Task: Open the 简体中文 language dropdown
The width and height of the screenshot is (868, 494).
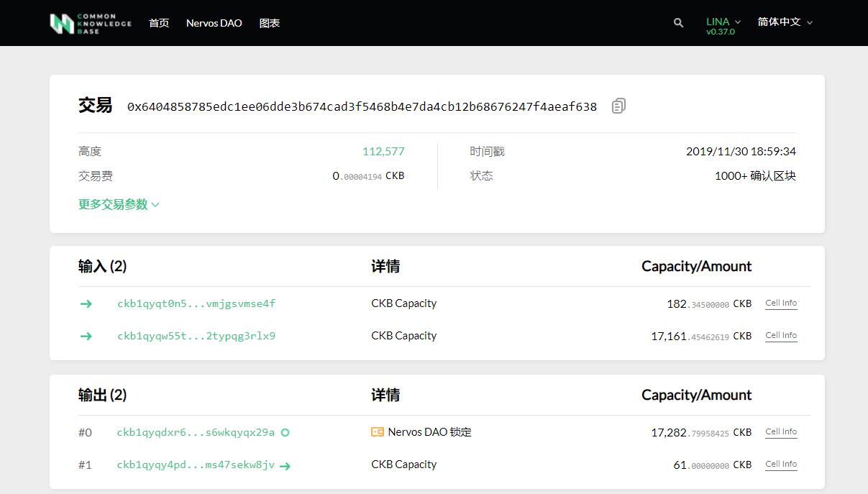Action: point(785,22)
